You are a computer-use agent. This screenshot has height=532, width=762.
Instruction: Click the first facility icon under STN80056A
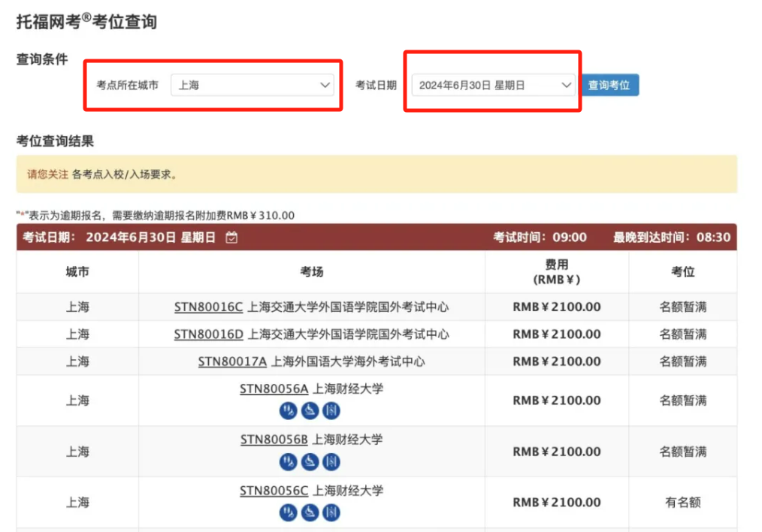(x=288, y=410)
